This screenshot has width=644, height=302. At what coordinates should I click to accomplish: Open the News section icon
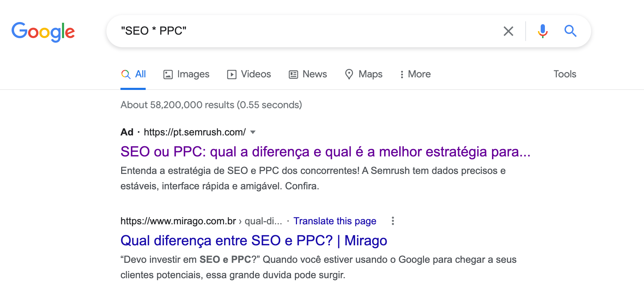[293, 74]
